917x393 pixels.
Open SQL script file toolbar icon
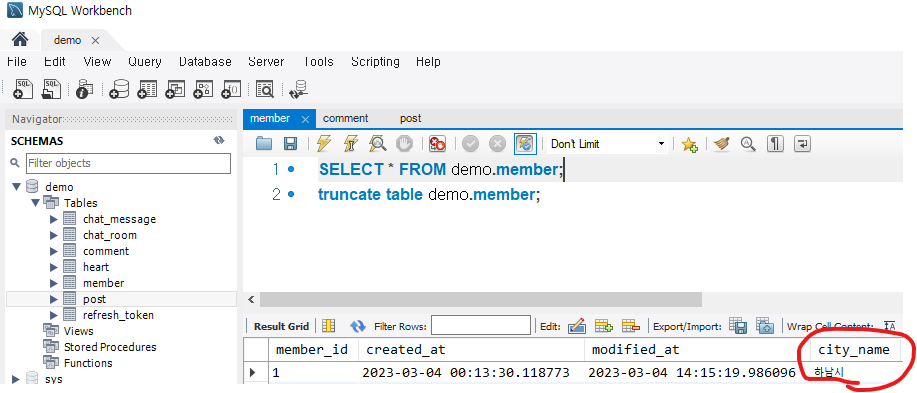pos(51,89)
